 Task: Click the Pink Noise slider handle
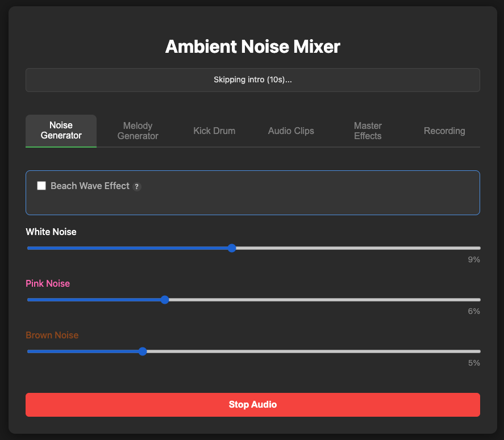[165, 300]
